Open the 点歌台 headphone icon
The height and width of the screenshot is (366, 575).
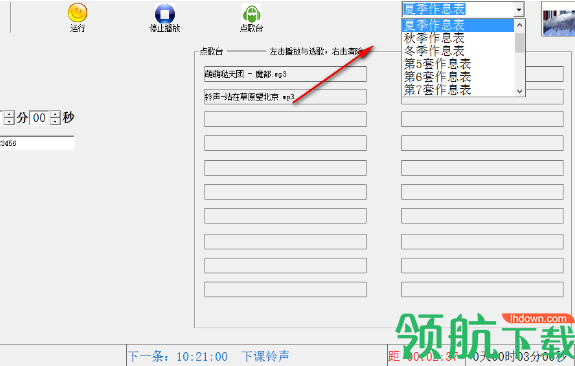[x=251, y=14]
